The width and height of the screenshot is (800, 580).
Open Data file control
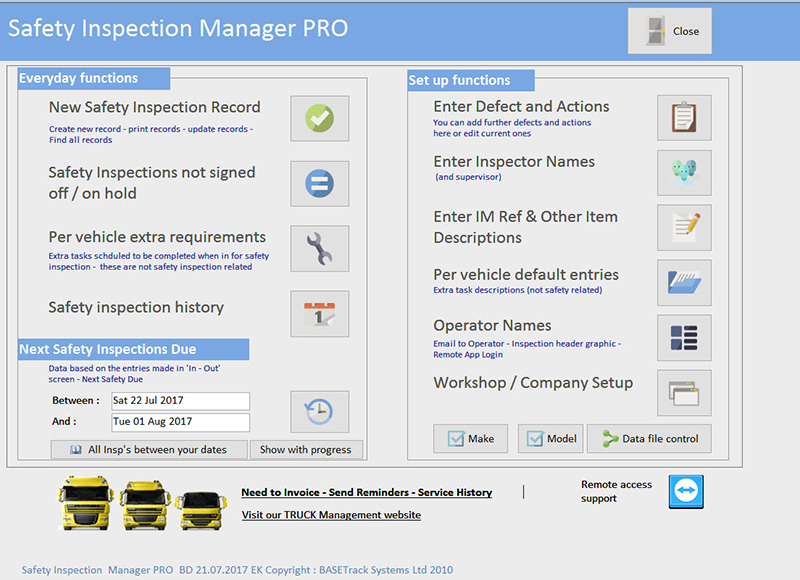pos(649,439)
